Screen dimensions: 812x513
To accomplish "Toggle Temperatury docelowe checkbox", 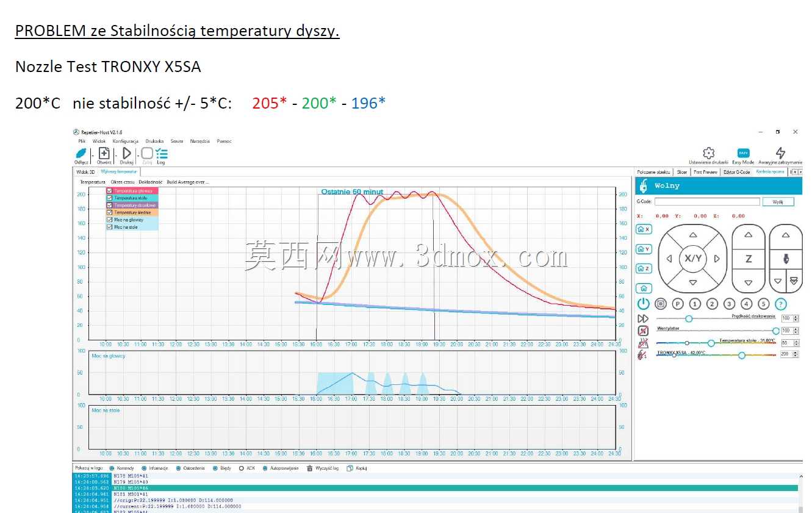I will 110,206.
